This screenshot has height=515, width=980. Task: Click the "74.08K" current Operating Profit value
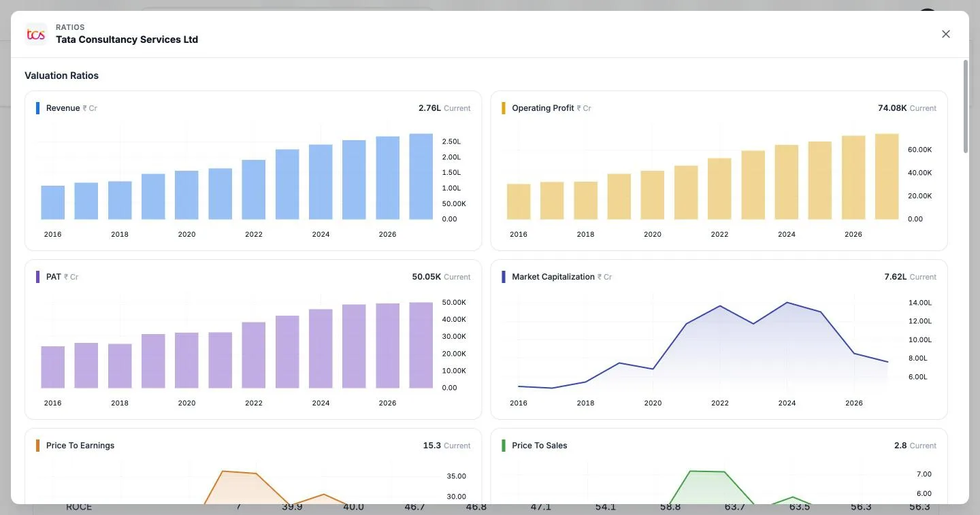[892, 108]
